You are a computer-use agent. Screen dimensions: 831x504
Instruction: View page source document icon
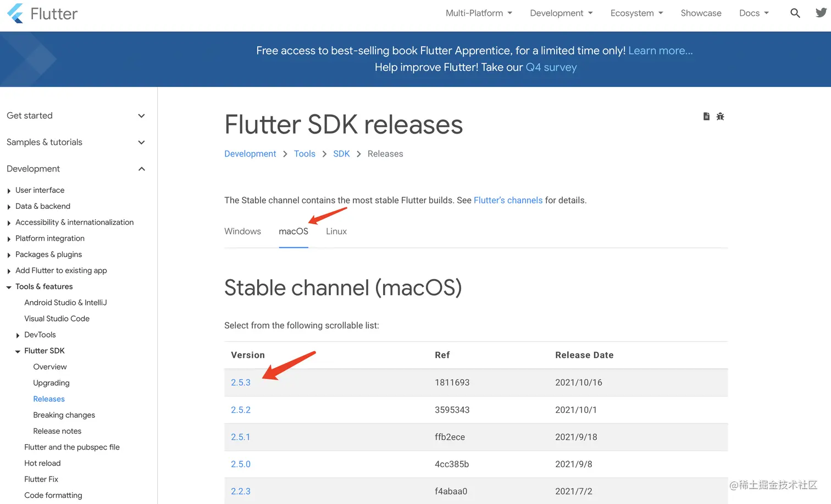(706, 117)
